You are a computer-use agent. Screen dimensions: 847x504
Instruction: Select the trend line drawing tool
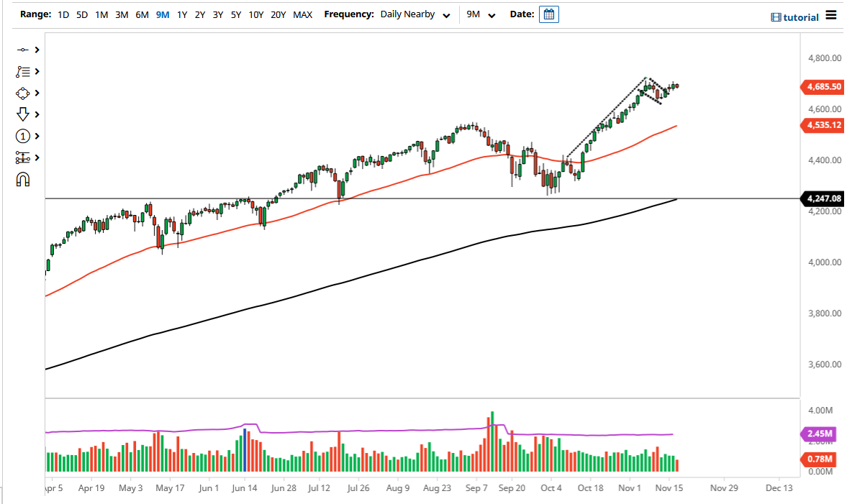(x=24, y=50)
